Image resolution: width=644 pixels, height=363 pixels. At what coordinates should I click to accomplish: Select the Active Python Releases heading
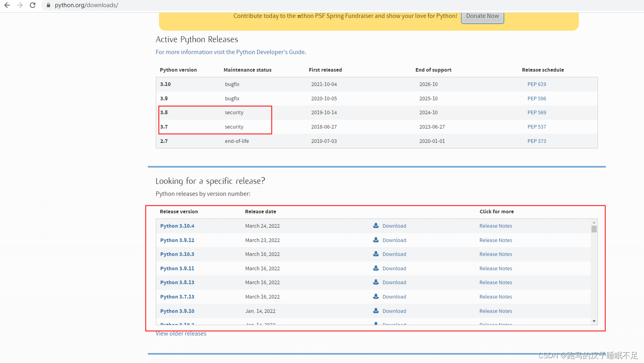click(197, 39)
